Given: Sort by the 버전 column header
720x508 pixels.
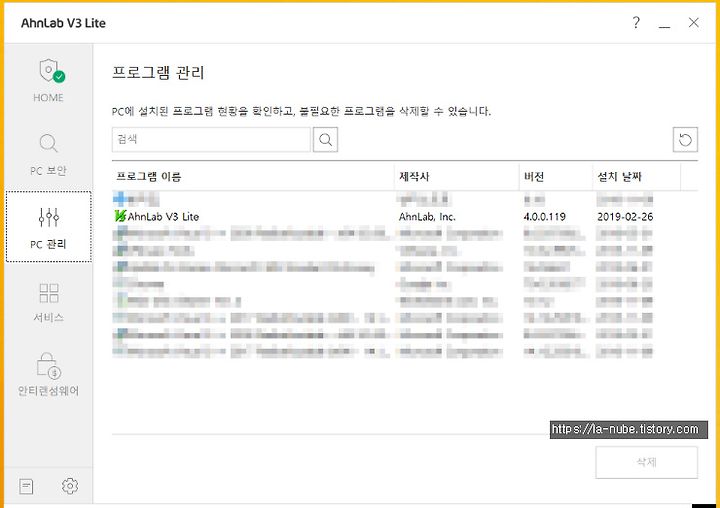Looking at the screenshot, I should coord(556,176).
